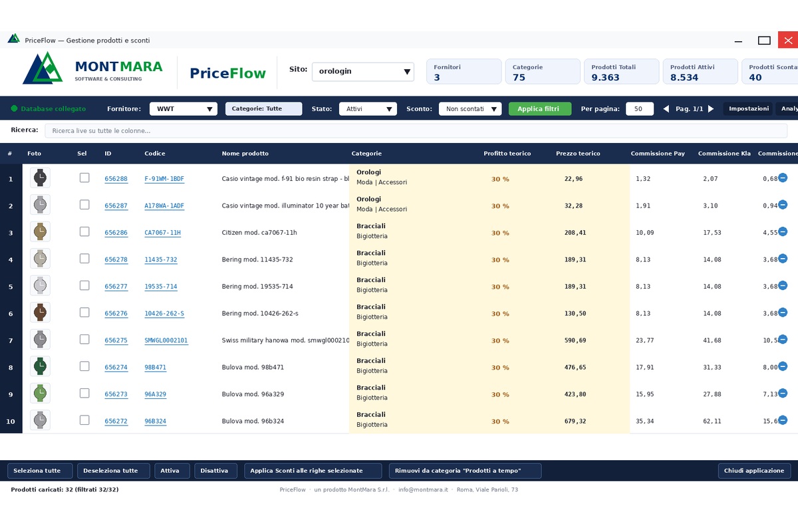Click the live search input field
This screenshot has width=798, height=532.
[416, 131]
